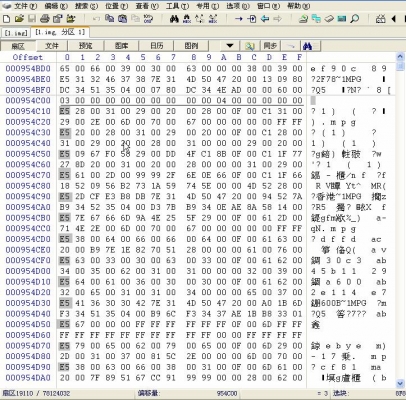Open the 工具(T) menu
This screenshot has width=406, height=400.
[x=177, y=6]
